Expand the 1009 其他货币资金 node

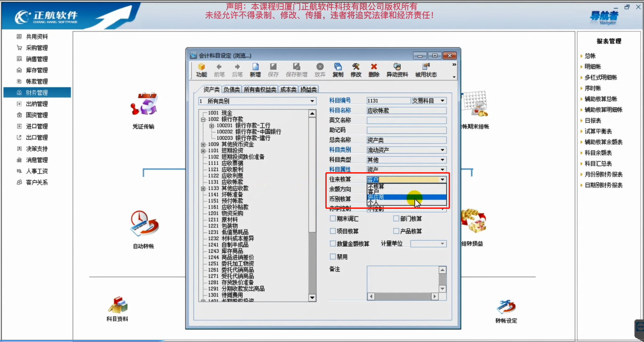203,144
